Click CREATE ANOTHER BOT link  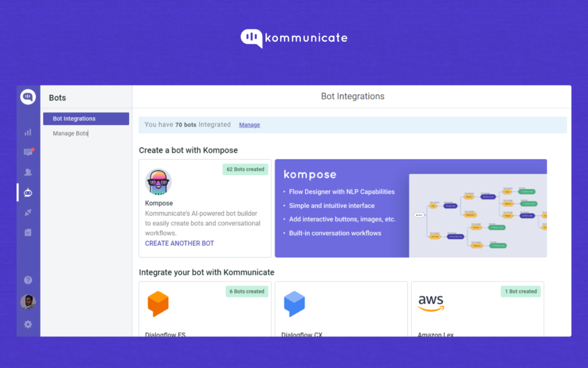pyautogui.click(x=179, y=243)
